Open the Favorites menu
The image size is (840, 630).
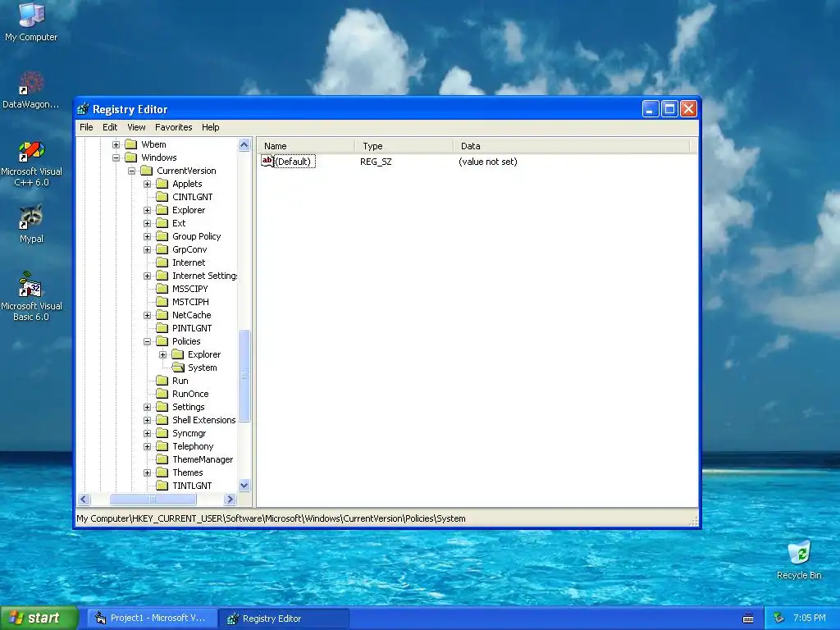pyautogui.click(x=174, y=127)
